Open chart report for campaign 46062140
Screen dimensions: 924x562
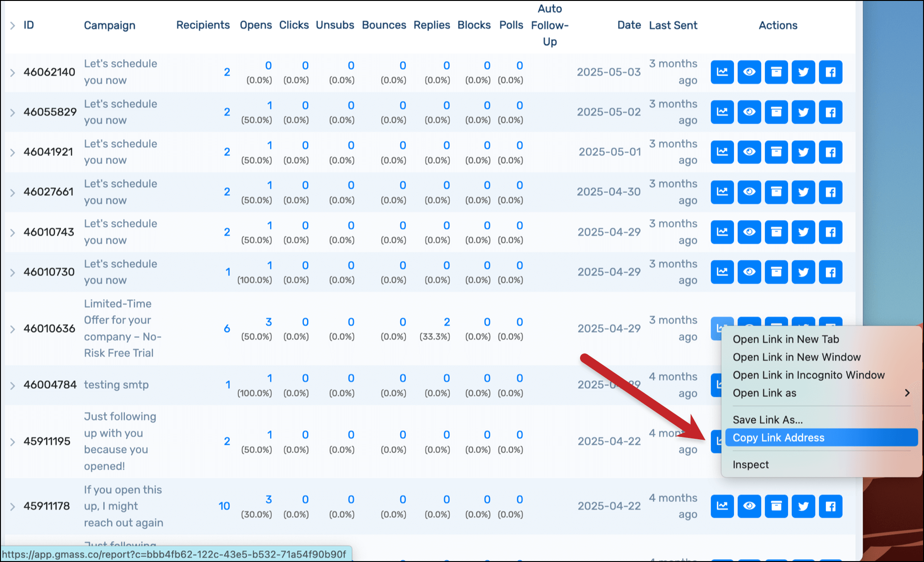722,72
